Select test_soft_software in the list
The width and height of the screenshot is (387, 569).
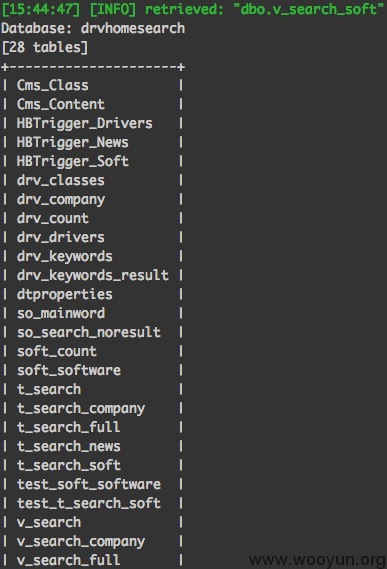point(89,484)
